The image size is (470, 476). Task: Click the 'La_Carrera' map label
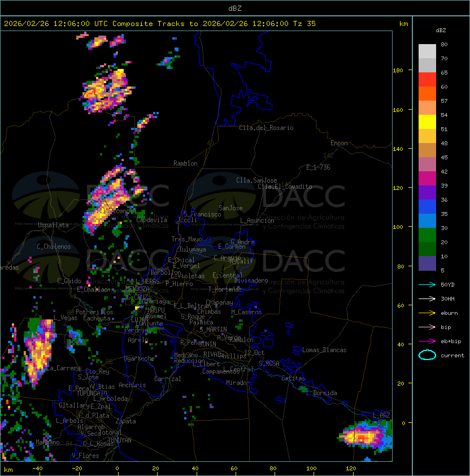click(64, 368)
